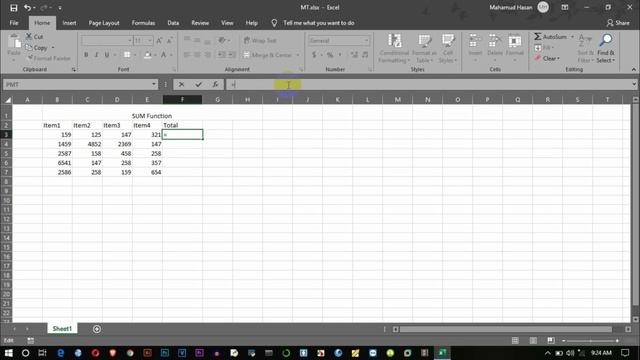Open the Help tab
The image size is (640, 360).
click(x=251, y=23)
